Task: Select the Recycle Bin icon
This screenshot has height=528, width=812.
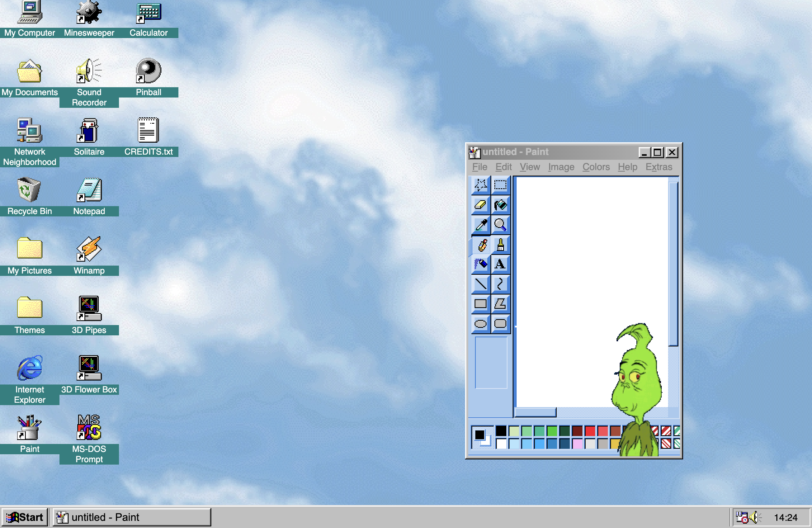Action: click(30, 196)
